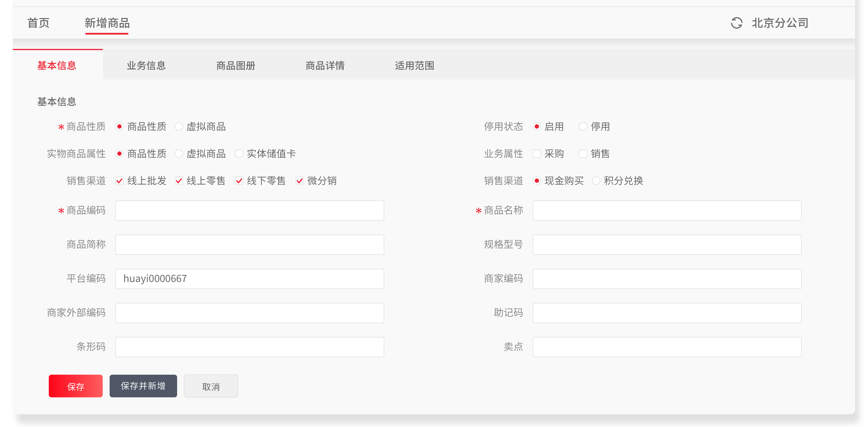Viewport: 868px width, 427px height.
Task: Set 停用状态 to 停用
Action: (583, 127)
